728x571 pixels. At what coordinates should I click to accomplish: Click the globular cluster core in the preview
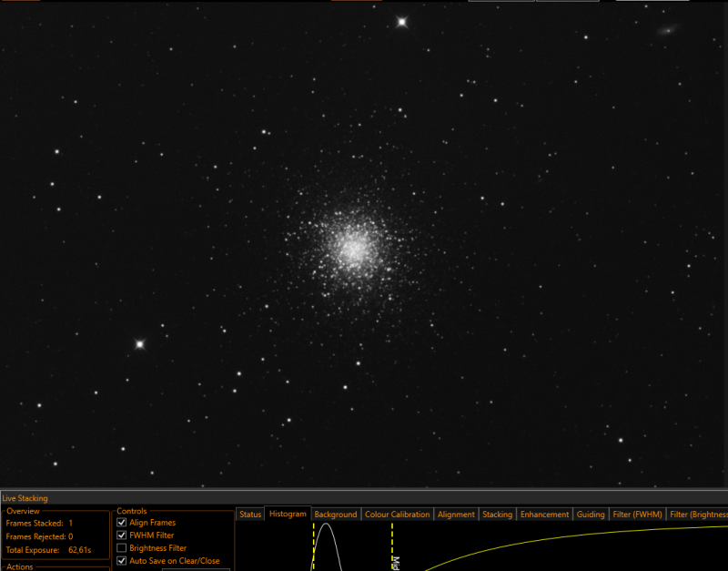(354, 249)
